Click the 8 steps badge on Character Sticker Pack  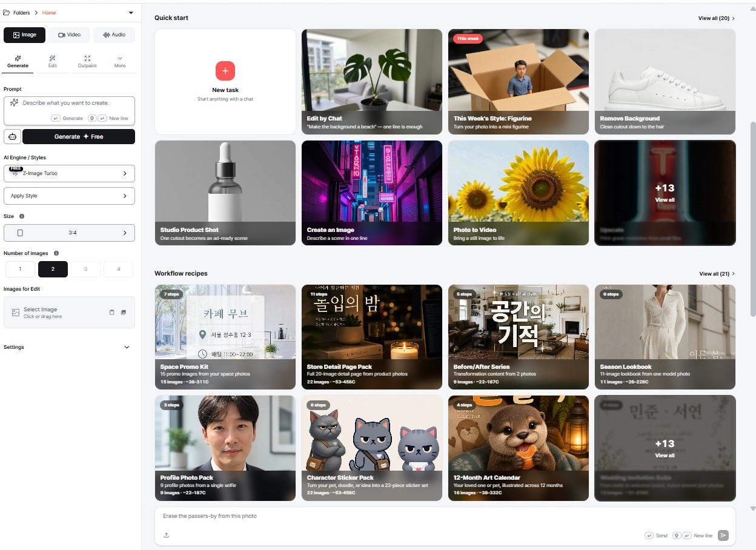(x=319, y=405)
